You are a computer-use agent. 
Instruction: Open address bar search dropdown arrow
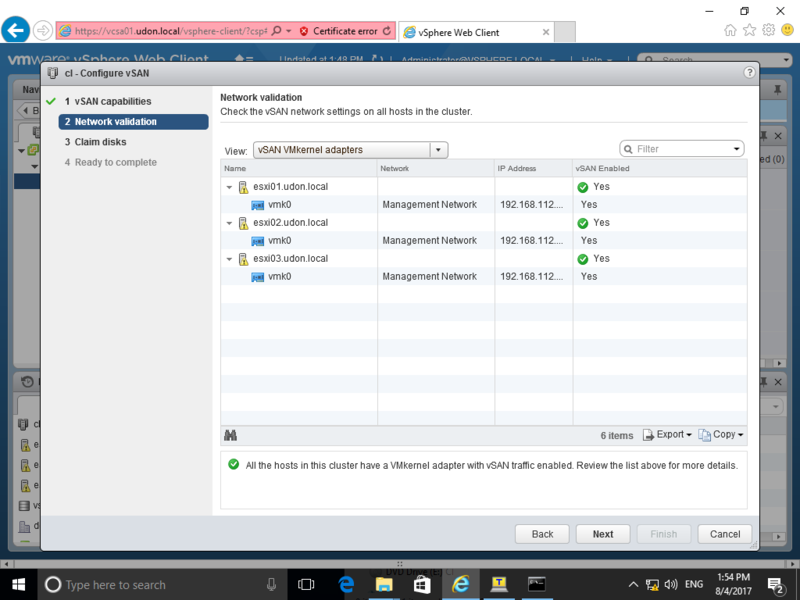289,31
